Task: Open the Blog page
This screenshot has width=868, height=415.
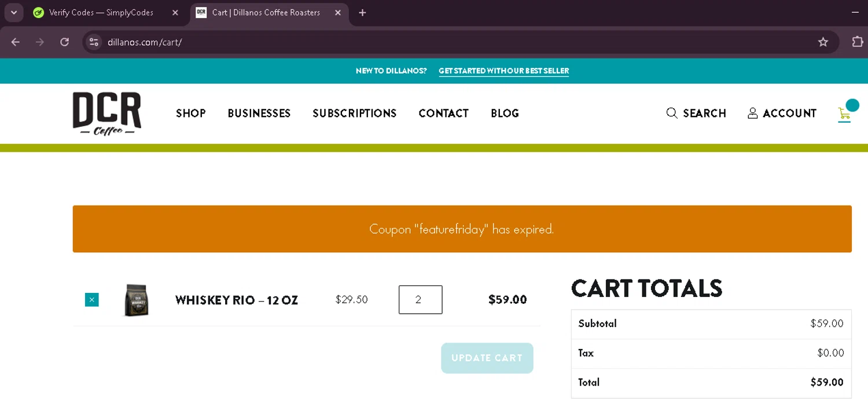Action: (505, 113)
